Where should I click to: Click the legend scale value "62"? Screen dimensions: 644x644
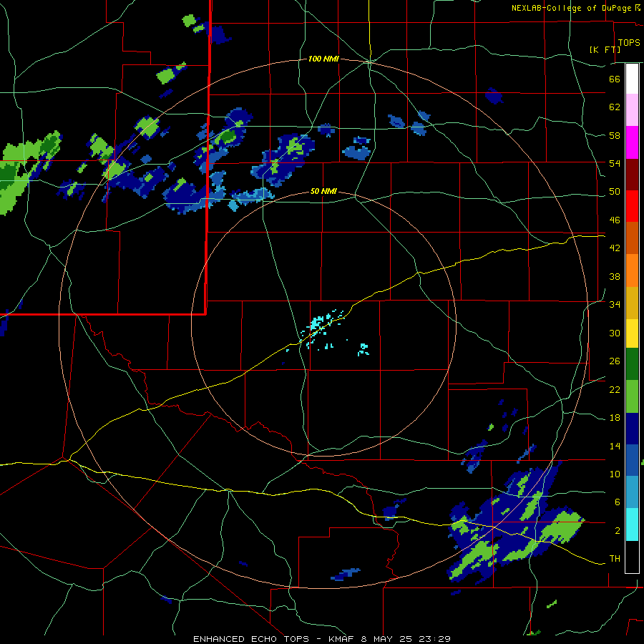point(615,107)
